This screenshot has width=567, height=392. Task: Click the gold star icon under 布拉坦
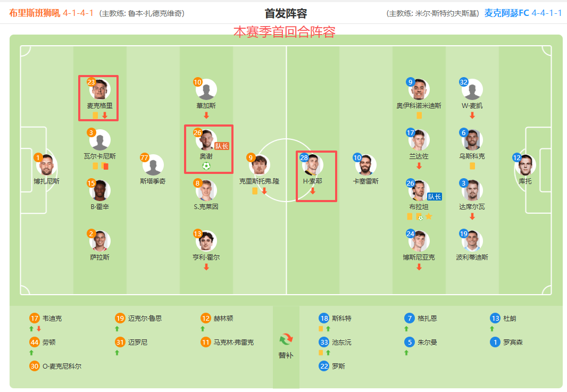(x=428, y=216)
